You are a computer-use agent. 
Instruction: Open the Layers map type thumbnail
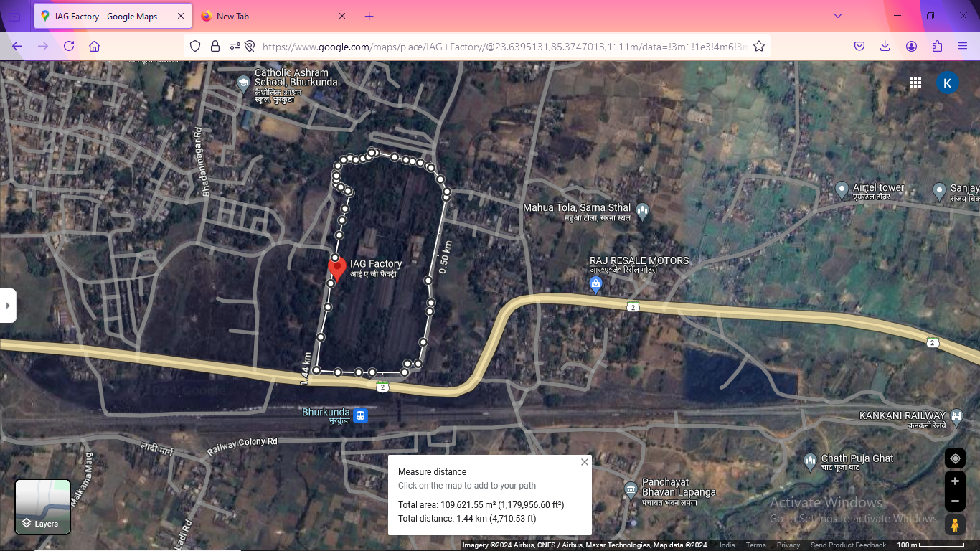click(x=43, y=507)
